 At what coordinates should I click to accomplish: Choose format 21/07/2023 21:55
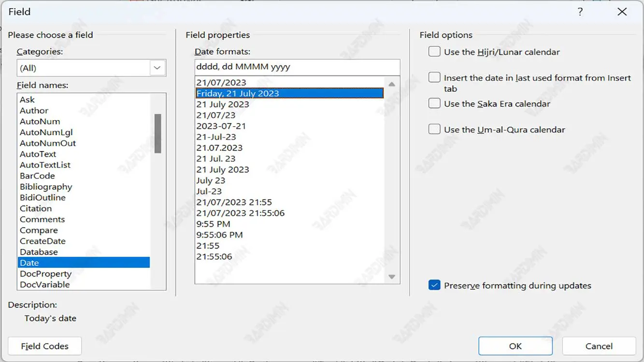234,202
